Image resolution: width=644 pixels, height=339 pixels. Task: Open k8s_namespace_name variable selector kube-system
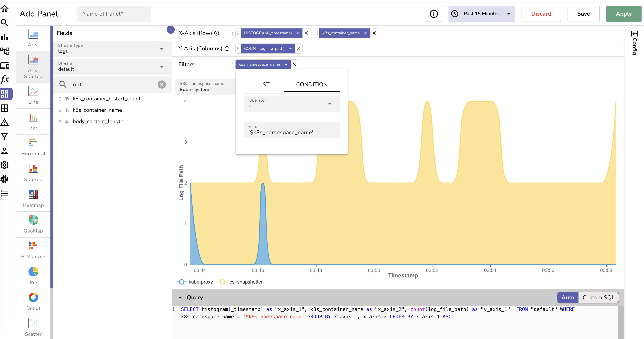(205, 87)
